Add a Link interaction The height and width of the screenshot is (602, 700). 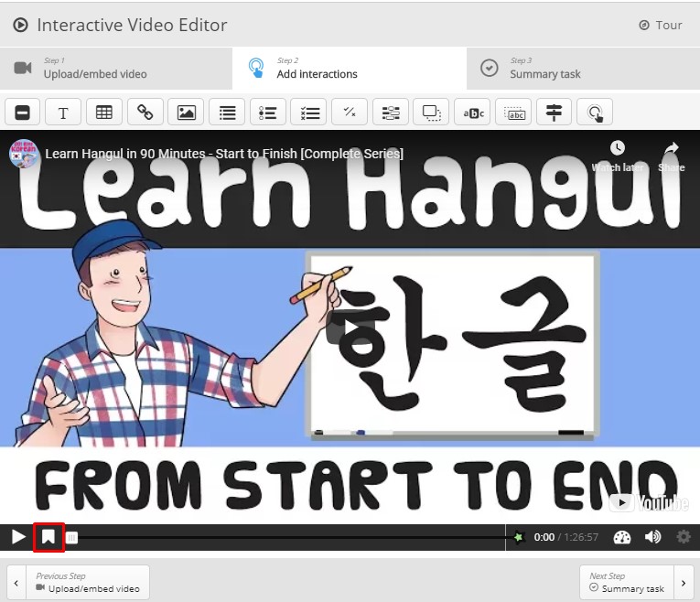(x=145, y=113)
